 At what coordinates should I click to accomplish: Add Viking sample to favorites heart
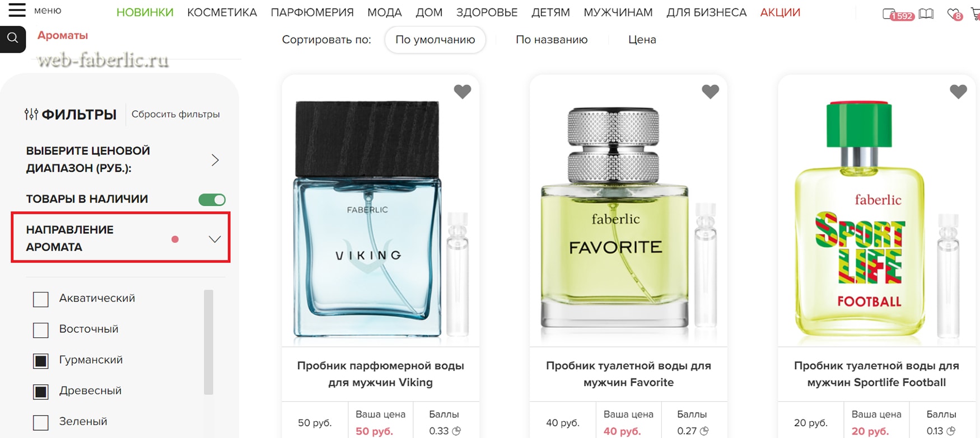(x=463, y=91)
